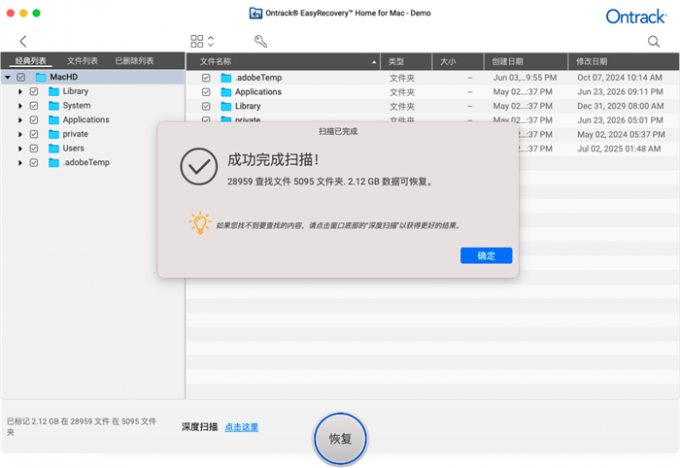Click the Applications folder icon in the tree
This screenshot has width=680, height=468.
tap(54, 120)
